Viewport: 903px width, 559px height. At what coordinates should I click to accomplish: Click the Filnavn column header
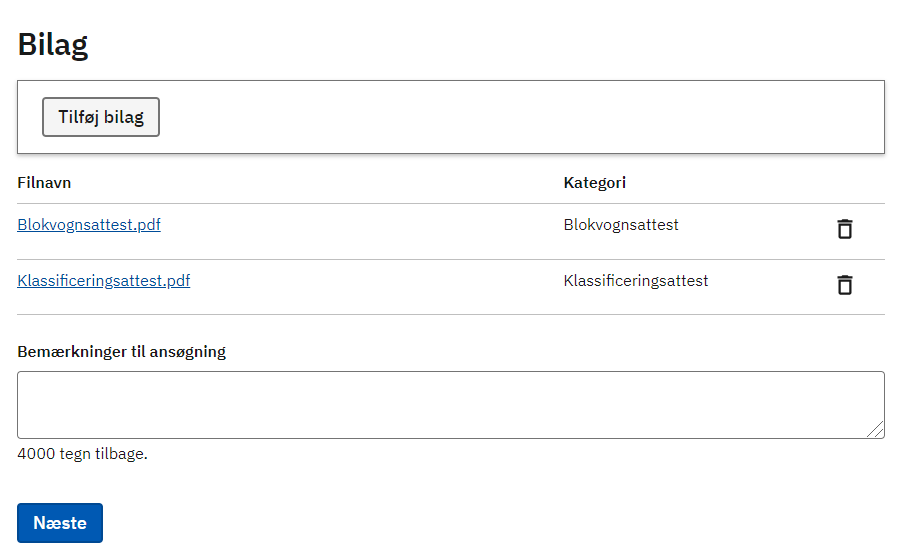tap(44, 183)
